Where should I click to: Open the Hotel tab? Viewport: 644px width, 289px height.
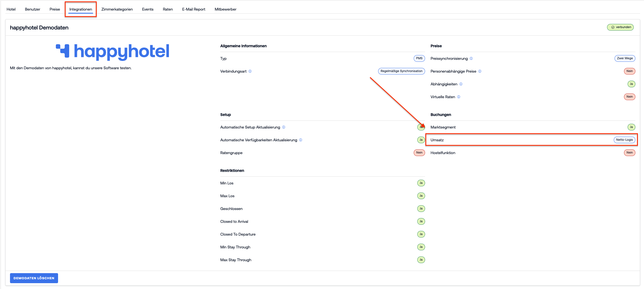pos(11,9)
